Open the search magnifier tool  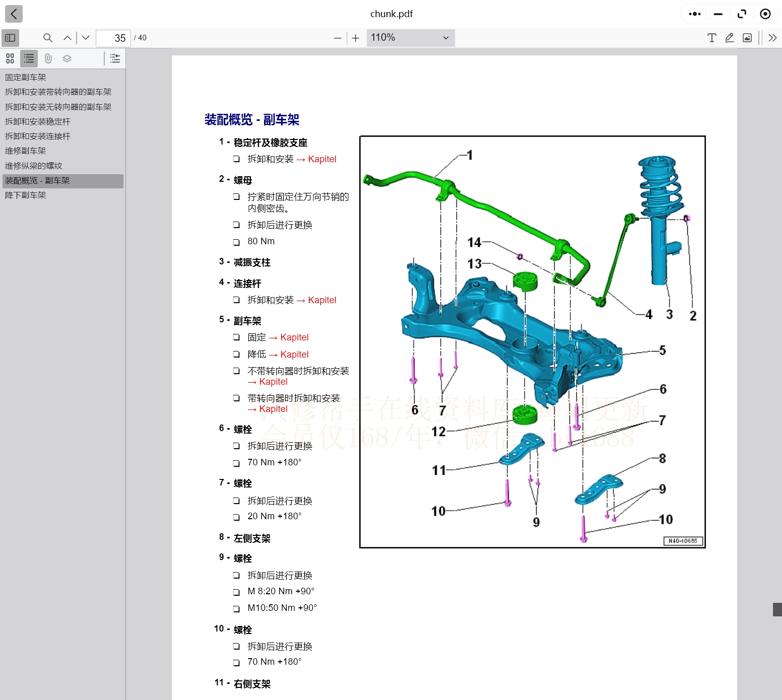pyautogui.click(x=48, y=38)
